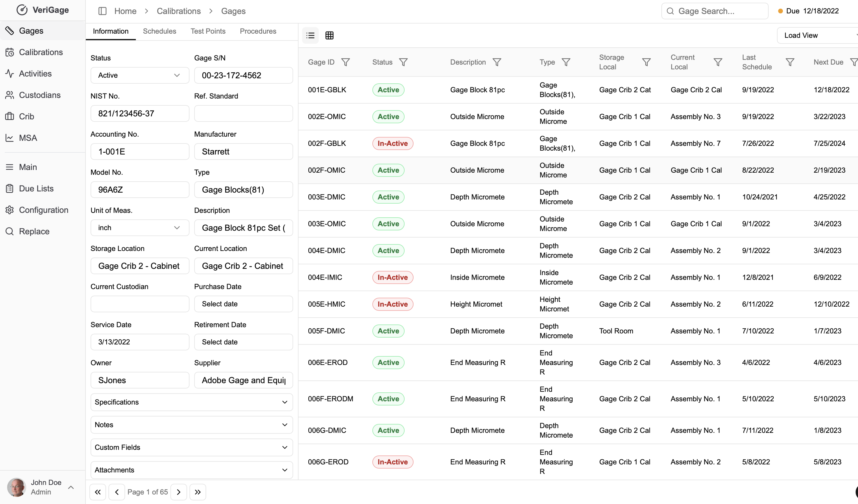Open the Unit of Meas. inch dropdown
The image size is (858, 504).
140,228
